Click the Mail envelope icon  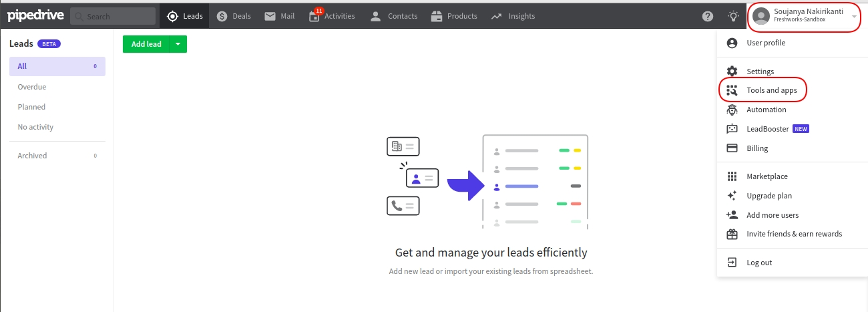point(270,16)
